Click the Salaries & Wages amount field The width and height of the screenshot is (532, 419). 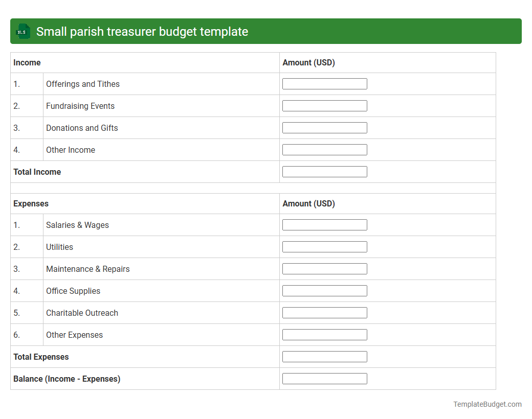[x=324, y=224]
